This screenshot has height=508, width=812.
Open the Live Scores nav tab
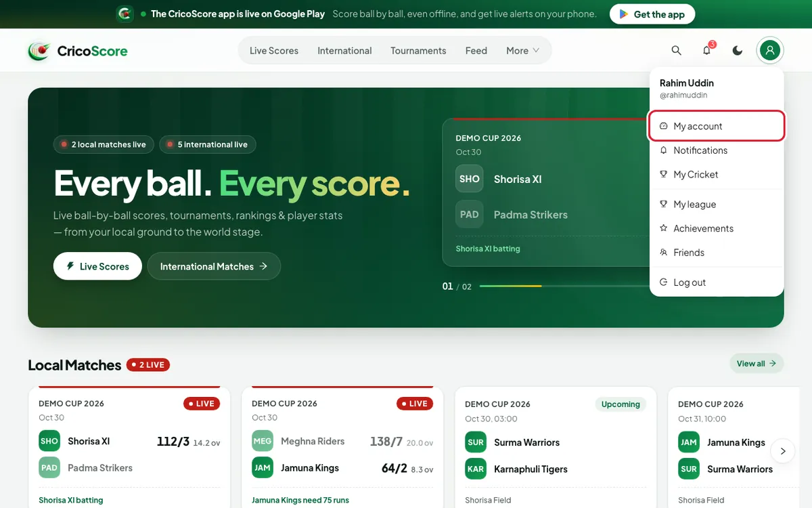[x=274, y=51]
